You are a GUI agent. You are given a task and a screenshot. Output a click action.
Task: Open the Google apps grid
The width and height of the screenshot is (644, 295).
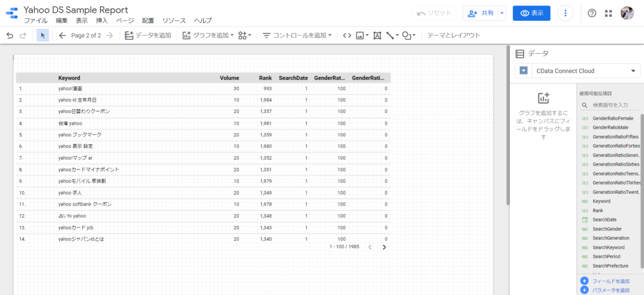tap(609, 13)
